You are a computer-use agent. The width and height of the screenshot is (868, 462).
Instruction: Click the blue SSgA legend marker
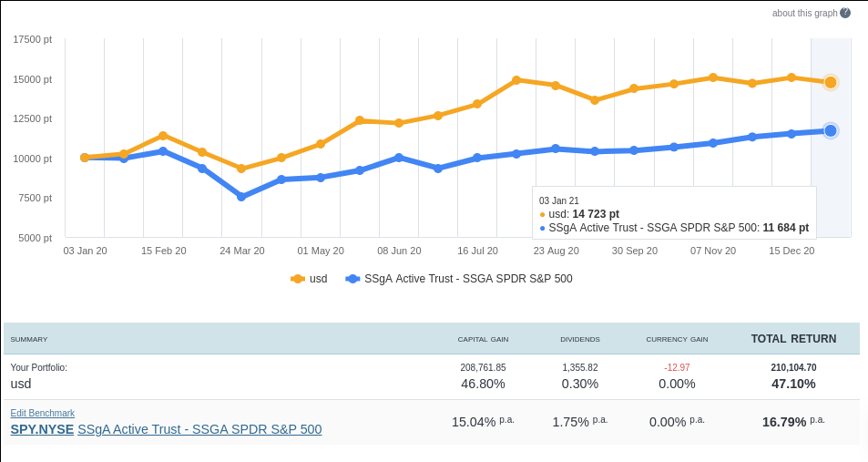[x=352, y=279]
